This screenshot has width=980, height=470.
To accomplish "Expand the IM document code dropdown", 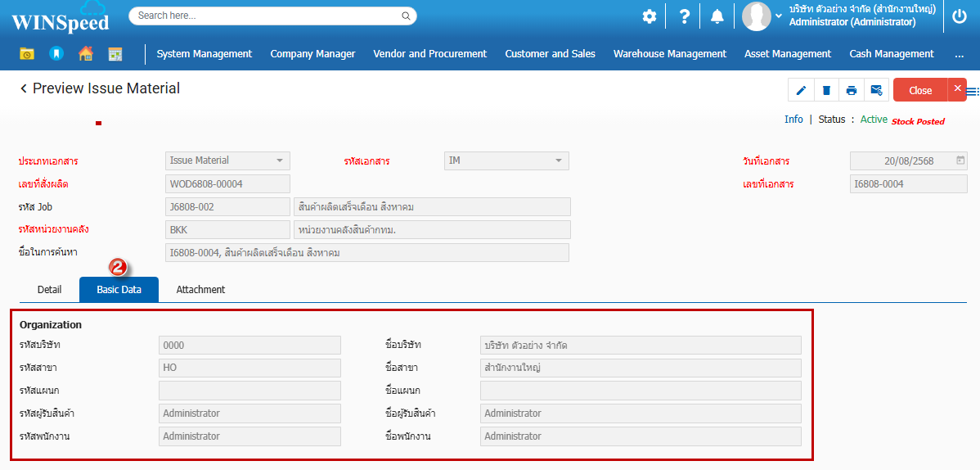I will point(559,160).
